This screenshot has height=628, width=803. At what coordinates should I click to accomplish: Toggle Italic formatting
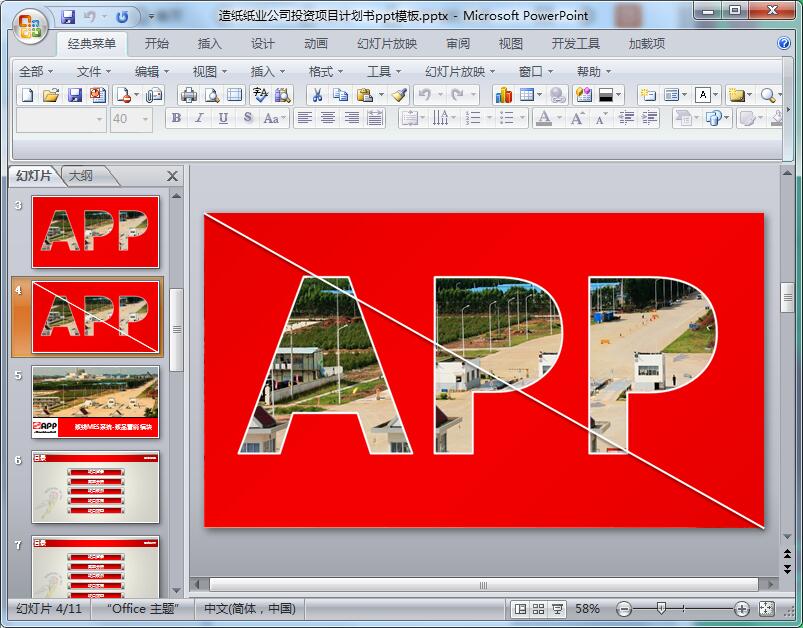(199, 118)
